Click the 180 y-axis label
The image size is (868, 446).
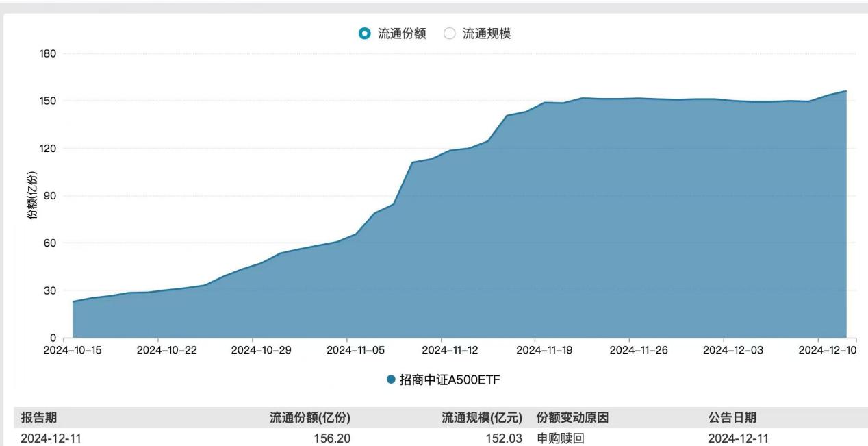(48, 53)
